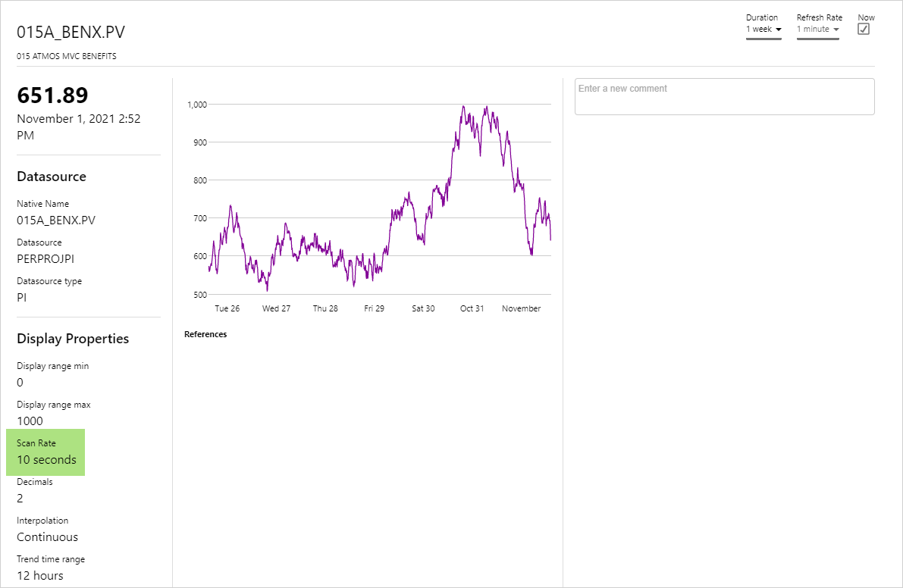Click the Sat 30 axis label
This screenshot has height=588, width=903.
coord(423,308)
